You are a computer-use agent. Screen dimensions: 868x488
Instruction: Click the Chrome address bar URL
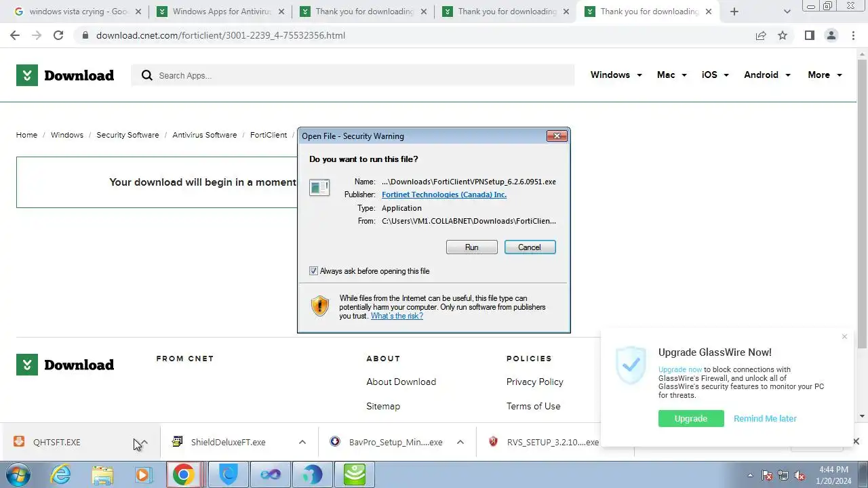point(220,35)
